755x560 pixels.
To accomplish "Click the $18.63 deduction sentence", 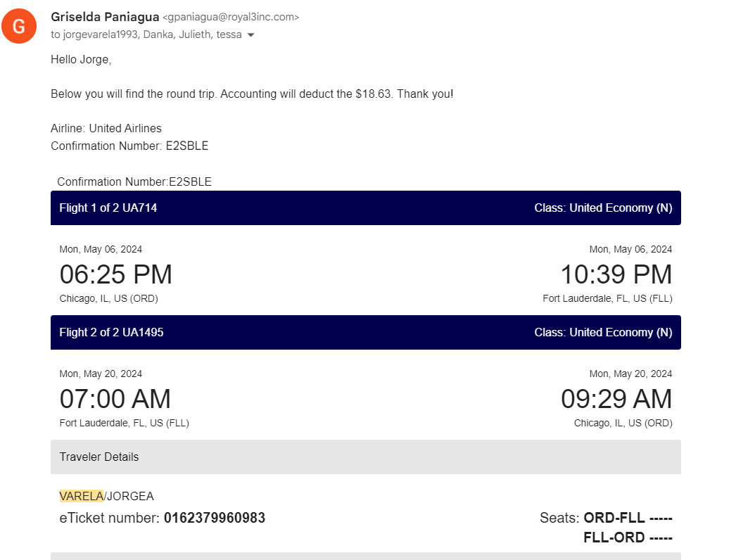I will point(252,94).
